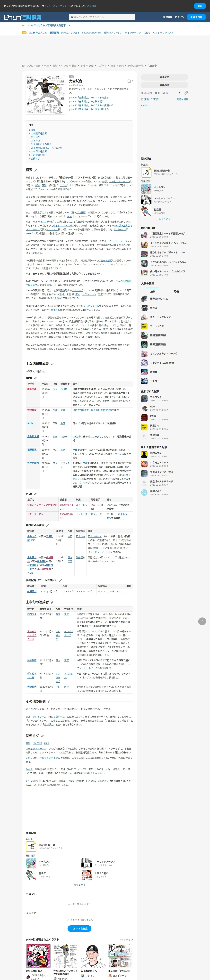Open the 呪術廻戦 trending tag

coord(54,33)
